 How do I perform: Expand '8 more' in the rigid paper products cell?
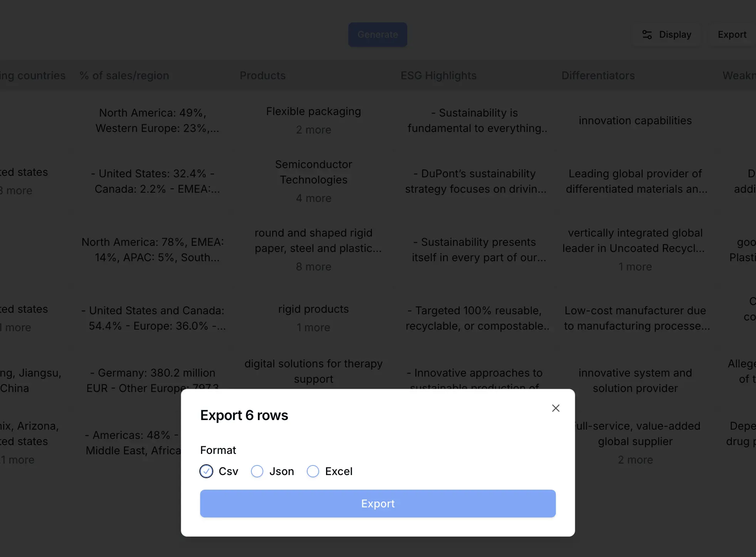coord(313,267)
